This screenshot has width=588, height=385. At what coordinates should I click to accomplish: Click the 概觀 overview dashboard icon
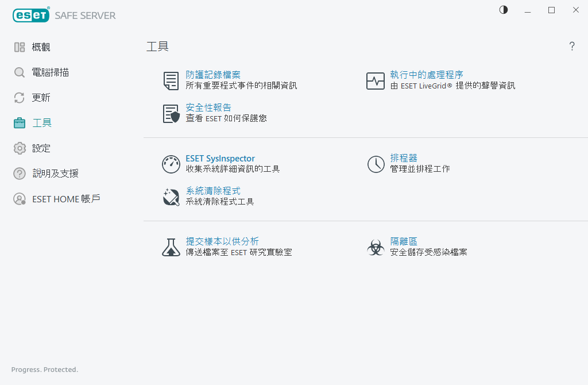click(x=20, y=47)
